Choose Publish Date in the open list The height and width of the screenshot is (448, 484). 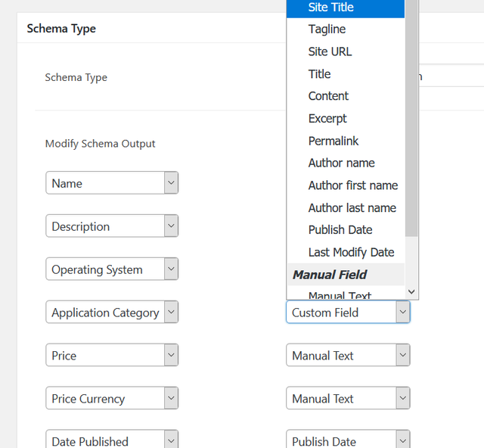click(x=346, y=230)
